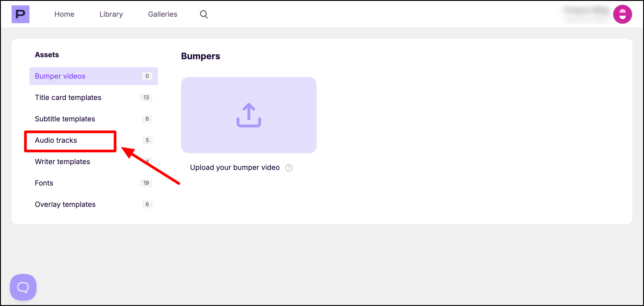Open the Audio tracks section
This screenshot has width=644, height=306.
56,140
